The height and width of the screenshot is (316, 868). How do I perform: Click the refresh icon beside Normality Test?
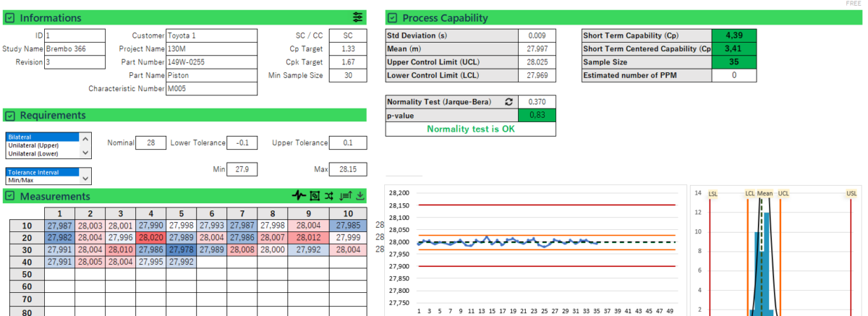509,103
